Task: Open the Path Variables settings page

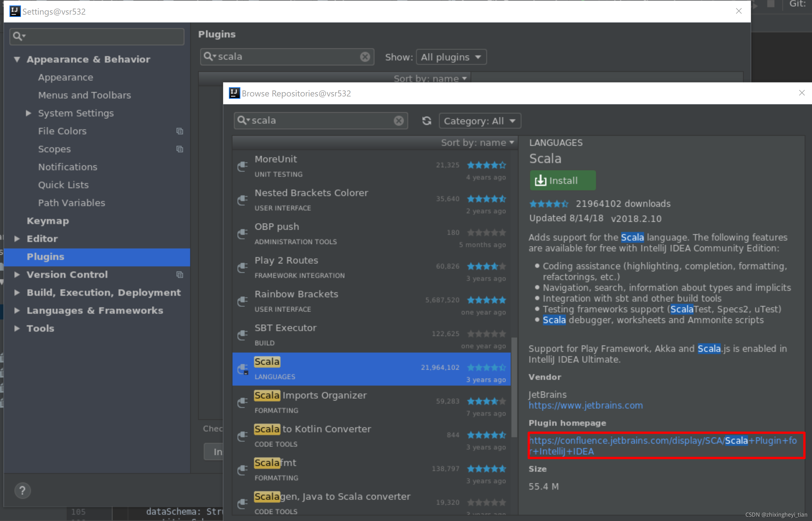Action: pos(72,203)
